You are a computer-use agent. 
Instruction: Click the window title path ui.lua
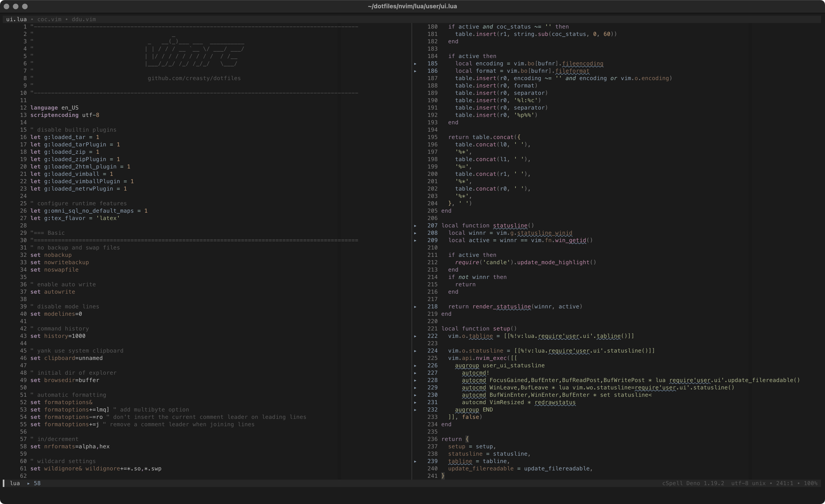coord(412,6)
